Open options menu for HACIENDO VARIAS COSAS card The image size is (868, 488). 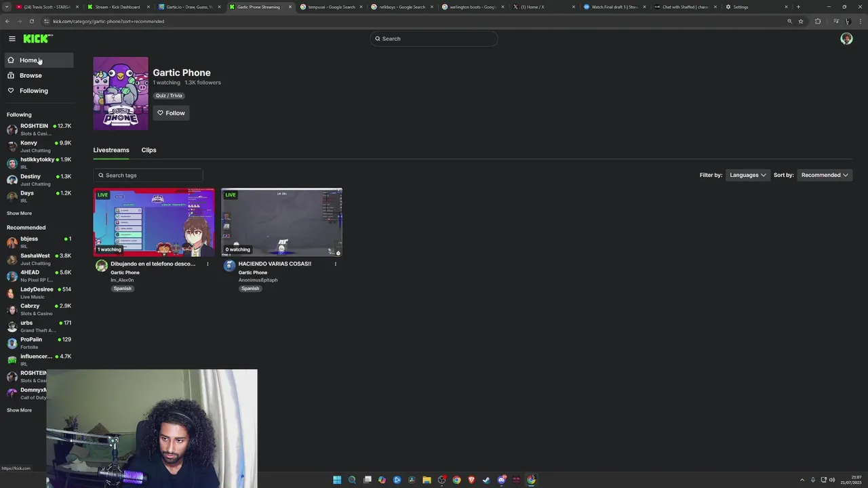(335, 264)
